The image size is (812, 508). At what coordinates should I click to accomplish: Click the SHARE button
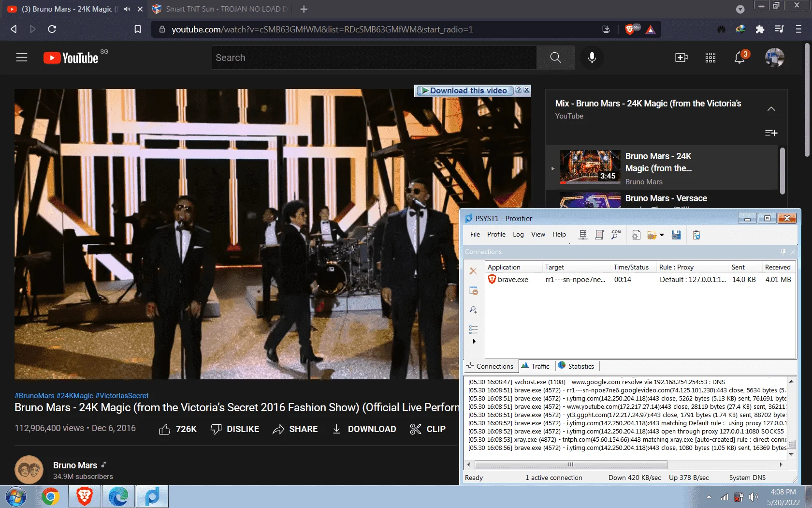[x=295, y=429]
